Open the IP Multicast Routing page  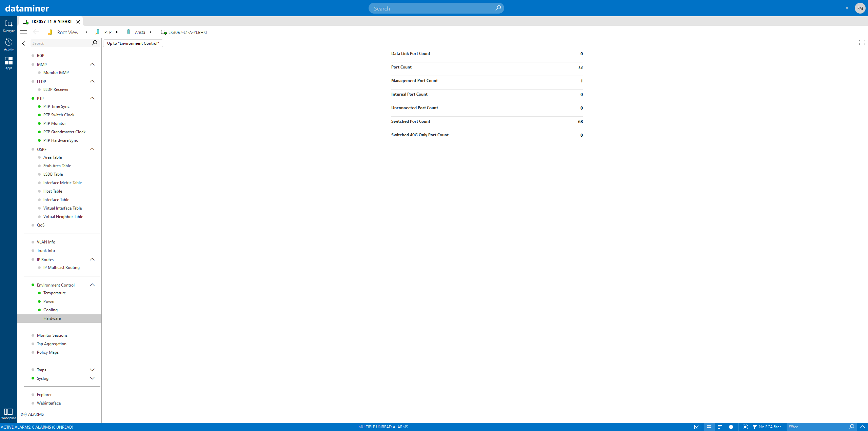click(x=61, y=268)
